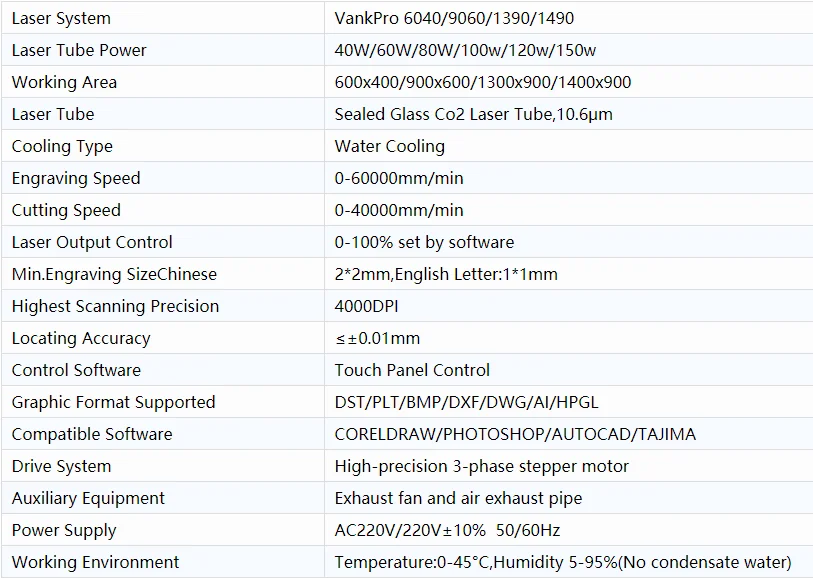Select the 'Auxiliary Equipment' label
This screenshot has height=578, width=813.
point(88,498)
